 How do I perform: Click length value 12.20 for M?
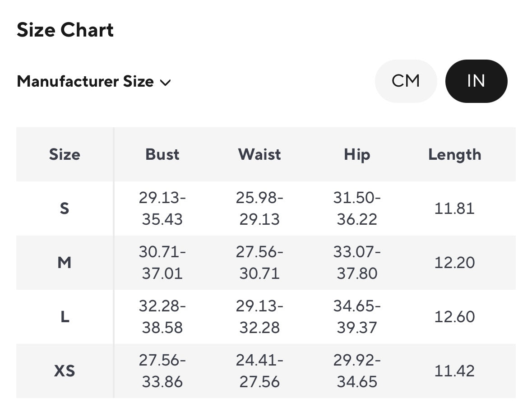pos(454,263)
